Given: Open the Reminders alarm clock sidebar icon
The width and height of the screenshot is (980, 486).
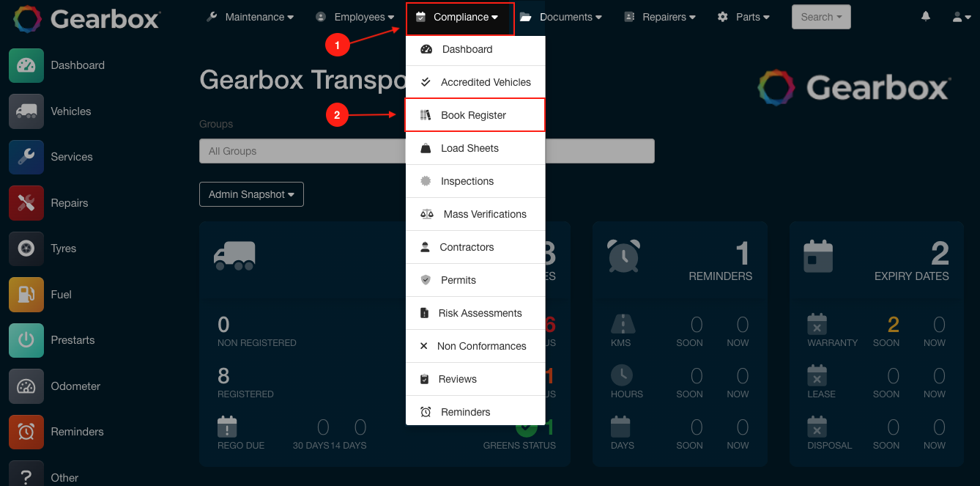Looking at the screenshot, I should pos(26,432).
